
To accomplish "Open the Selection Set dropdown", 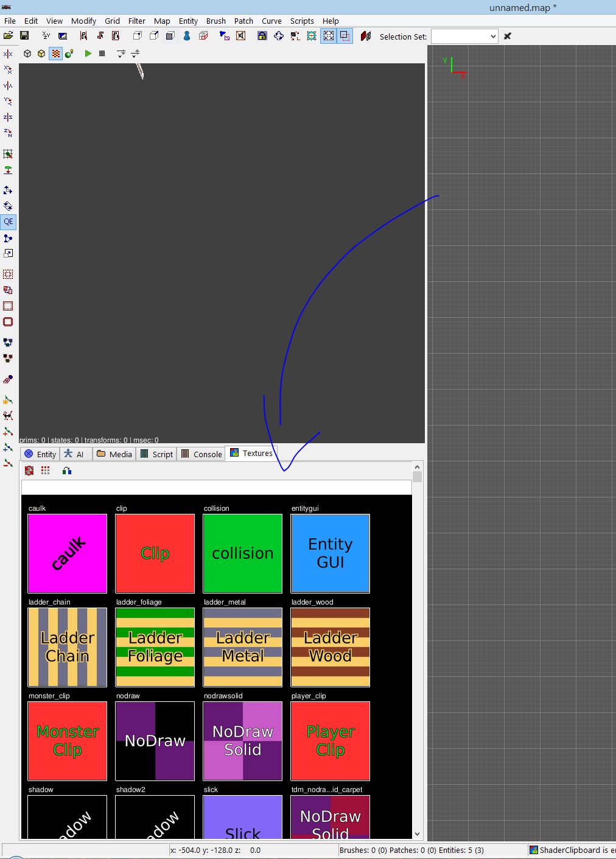I will tap(464, 37).
